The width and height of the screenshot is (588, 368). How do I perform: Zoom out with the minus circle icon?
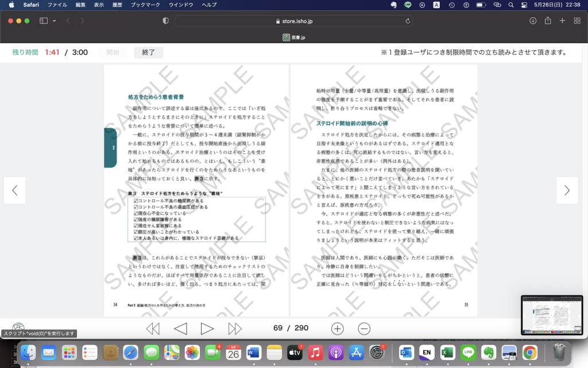click(364, 328)
